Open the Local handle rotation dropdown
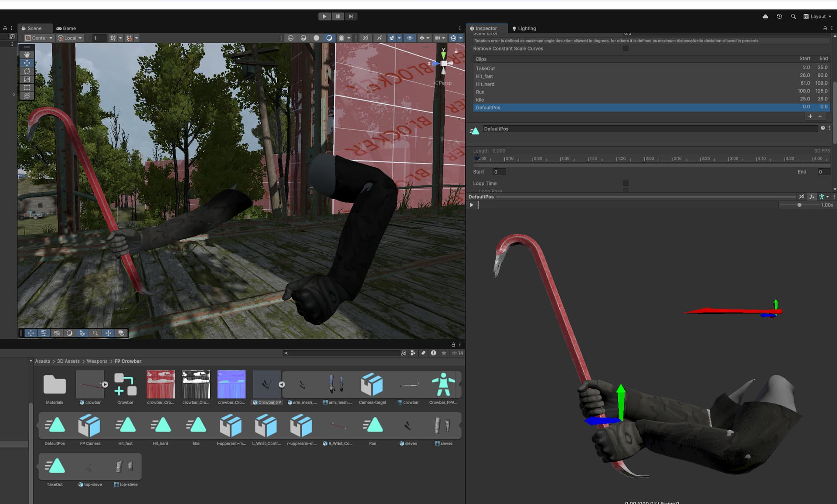 70,38
